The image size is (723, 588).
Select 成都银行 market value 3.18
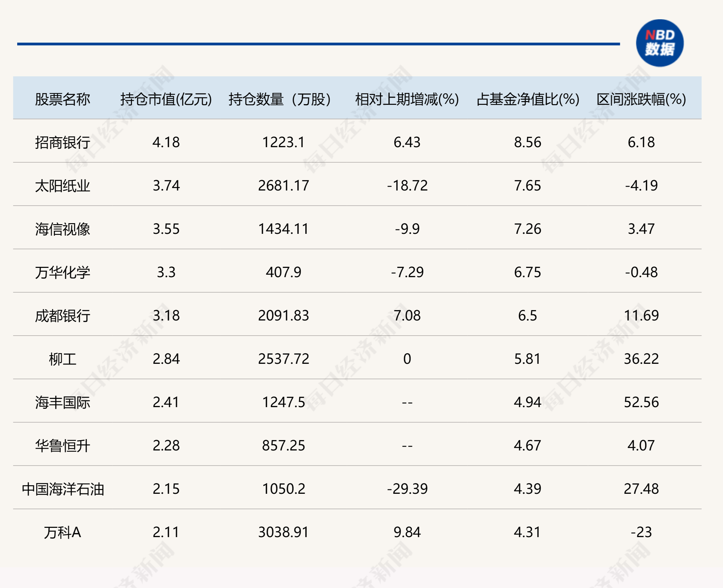pyautogui.click(x=166, y=316)
